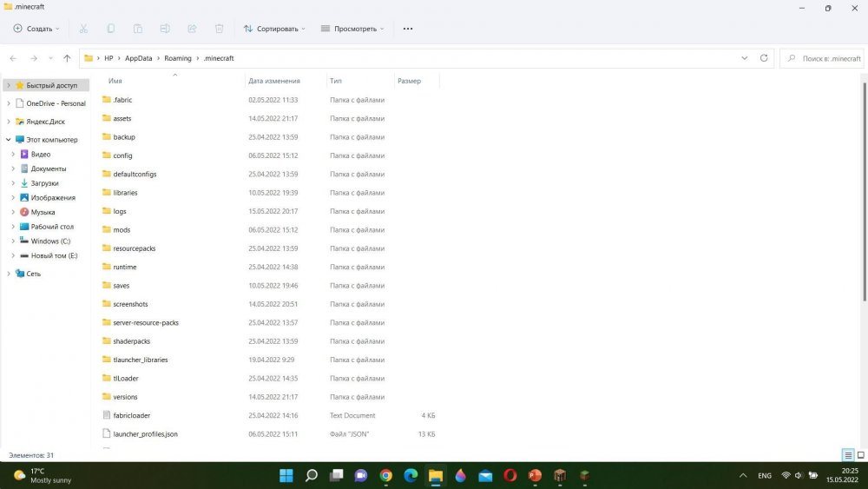Open the Mail app on taskbar
Image resolution: width=868 pixels, height=489 pixels.
point(485,476)
